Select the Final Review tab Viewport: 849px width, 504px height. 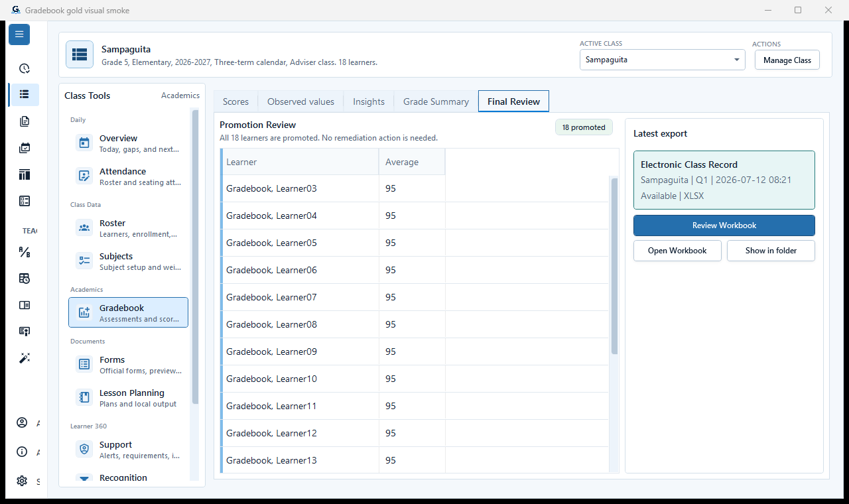point(513,101)
